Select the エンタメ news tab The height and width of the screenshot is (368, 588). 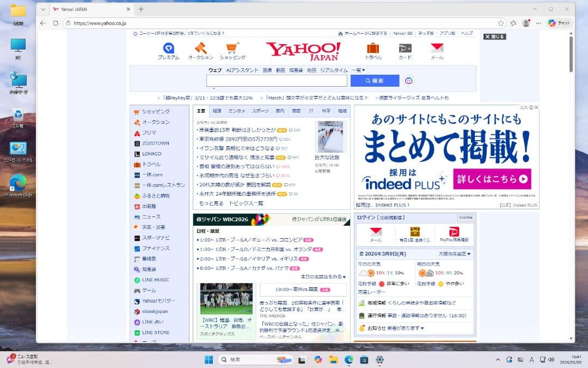(237, 111)
